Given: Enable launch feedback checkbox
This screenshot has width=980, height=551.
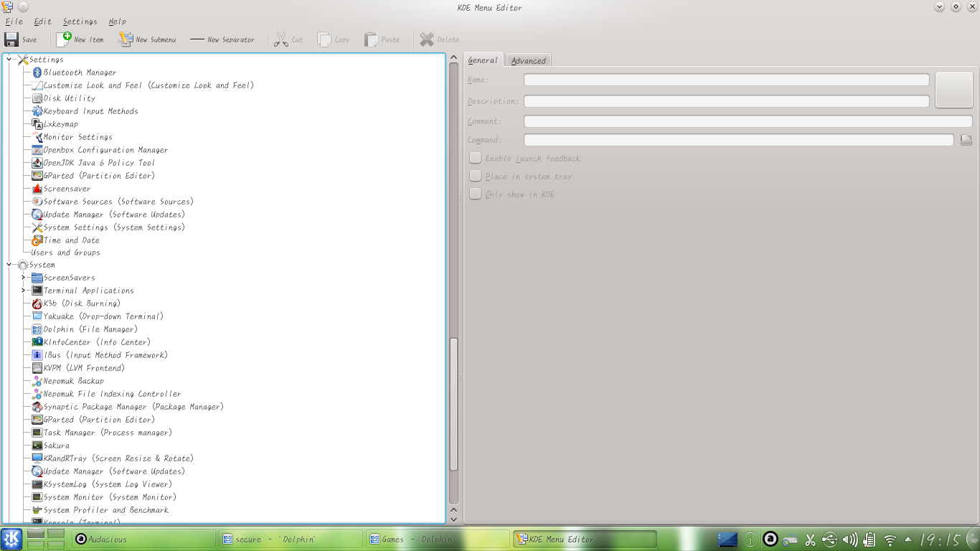Looking at the screenshot, I should pos(475,158).
